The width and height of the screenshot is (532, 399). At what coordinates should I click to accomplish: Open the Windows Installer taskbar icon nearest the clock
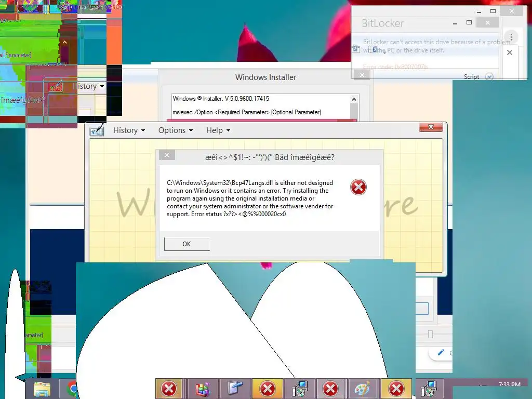(x=429, y=389)
